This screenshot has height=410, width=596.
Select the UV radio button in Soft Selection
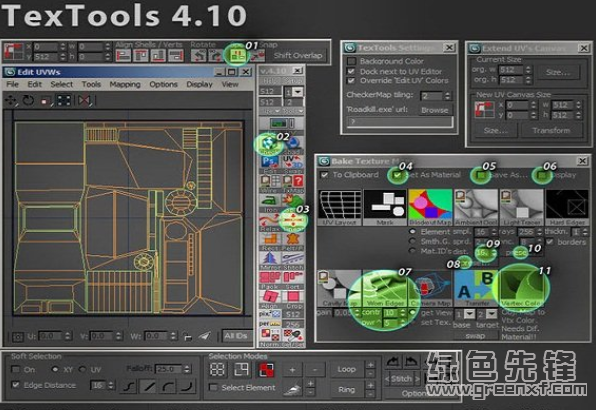pos(82,369)
